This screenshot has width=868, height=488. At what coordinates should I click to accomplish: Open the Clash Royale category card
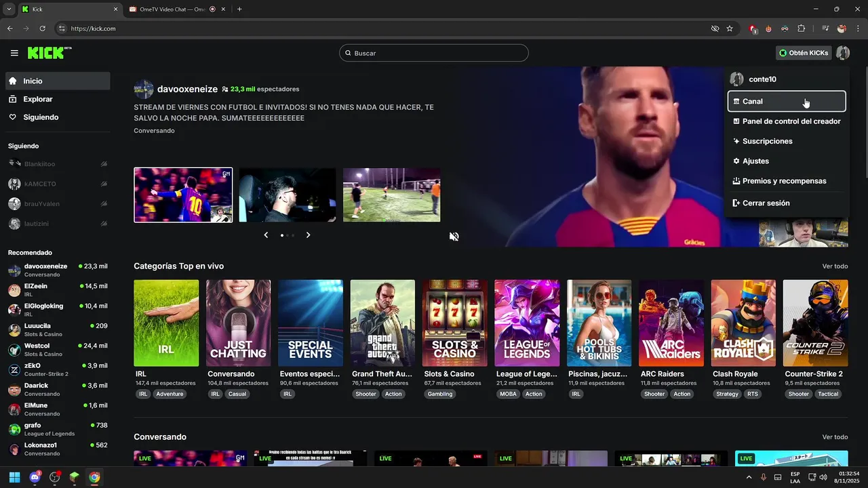pos(743,323)
